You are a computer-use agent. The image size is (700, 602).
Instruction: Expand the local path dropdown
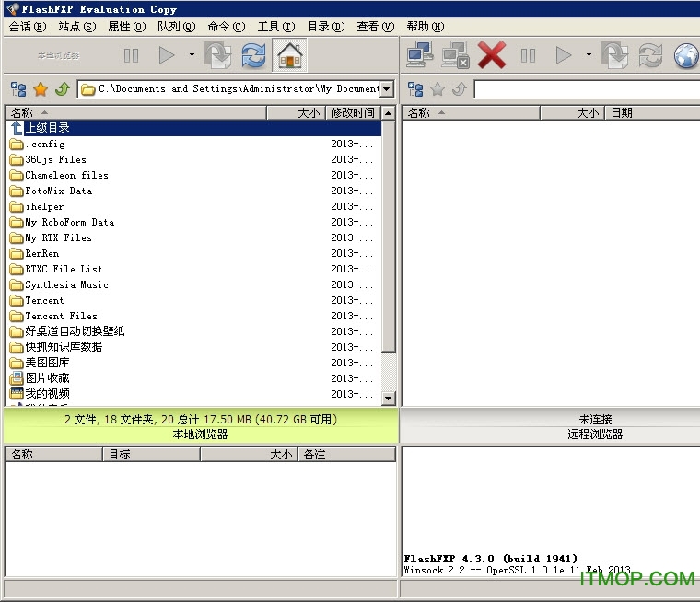387,88
